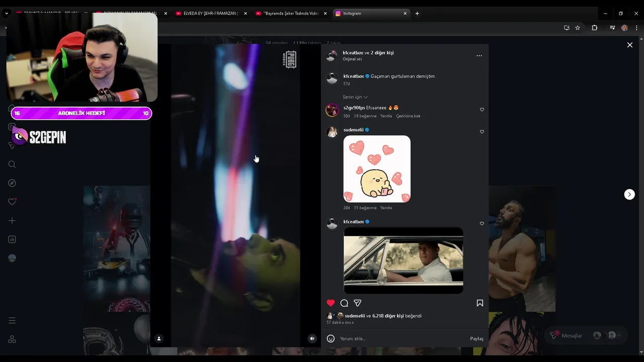Close the Instagram browser tab
The height and width of the screenshot is (362, 644).
405,14
